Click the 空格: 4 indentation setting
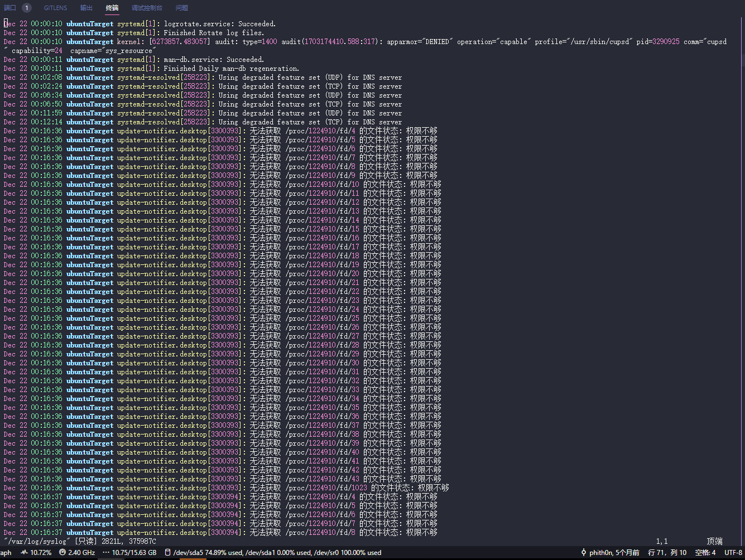 [x=705, y=553]
